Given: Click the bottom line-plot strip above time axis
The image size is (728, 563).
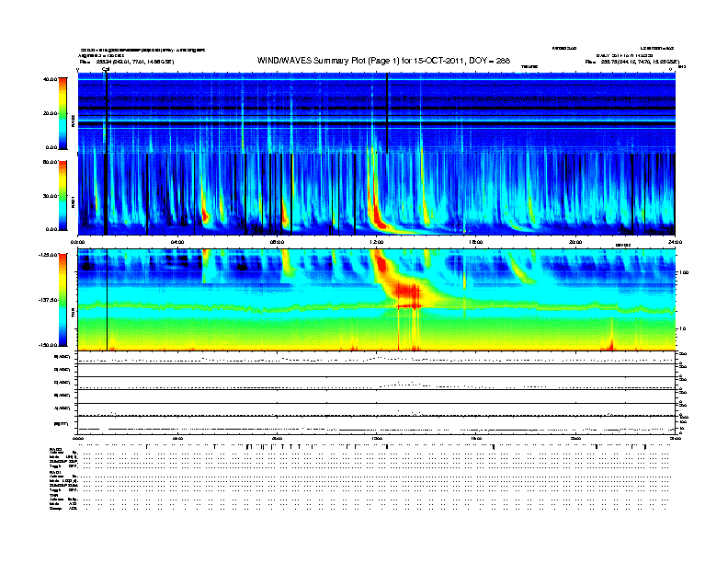Looking at the screenshot, I should [x=376, y=426].
